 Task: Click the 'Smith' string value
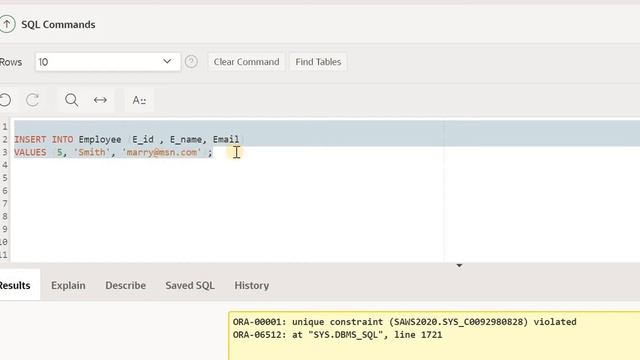coord(92,152)
